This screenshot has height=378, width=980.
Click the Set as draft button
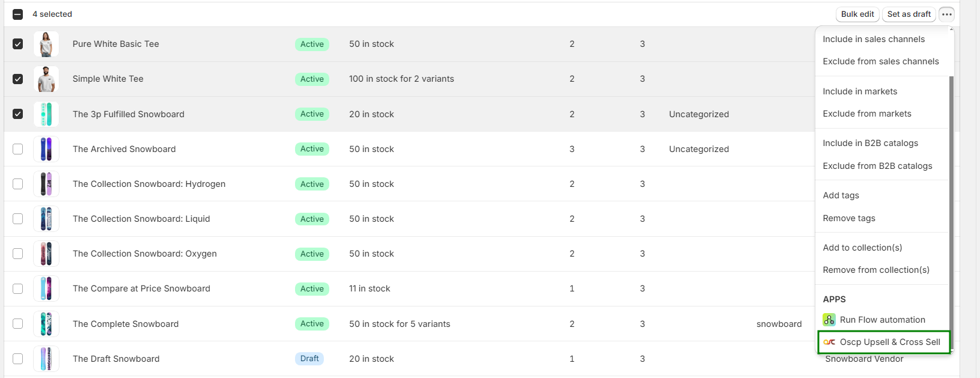coord(908,14)
